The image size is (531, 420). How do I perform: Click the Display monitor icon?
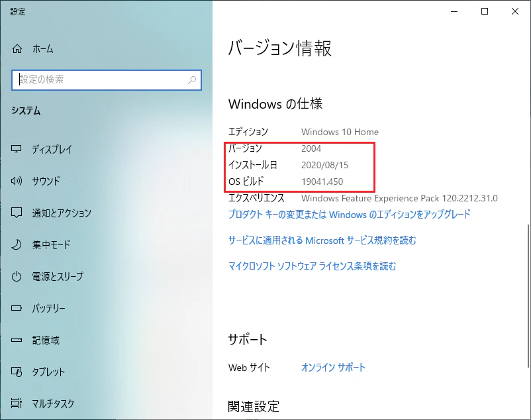click(x=17, y=149)
